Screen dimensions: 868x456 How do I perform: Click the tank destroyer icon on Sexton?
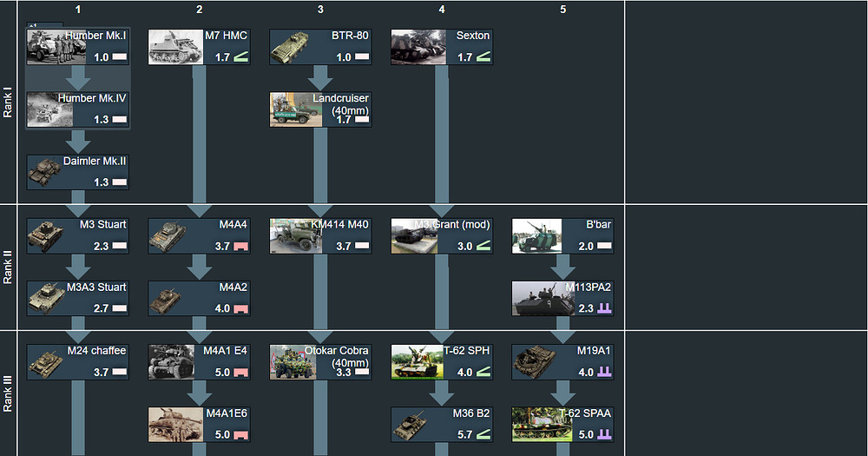[x=483, y=57]
